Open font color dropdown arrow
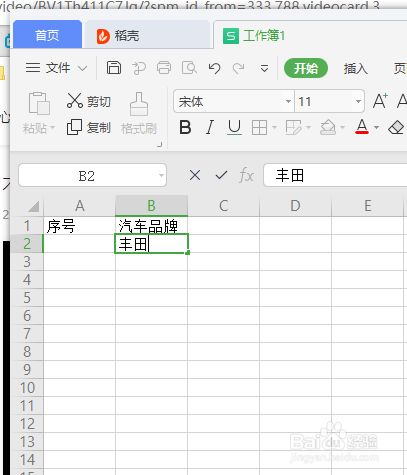Image resolution: width=407 pixels, height=475 pixels. coord(376,127)
